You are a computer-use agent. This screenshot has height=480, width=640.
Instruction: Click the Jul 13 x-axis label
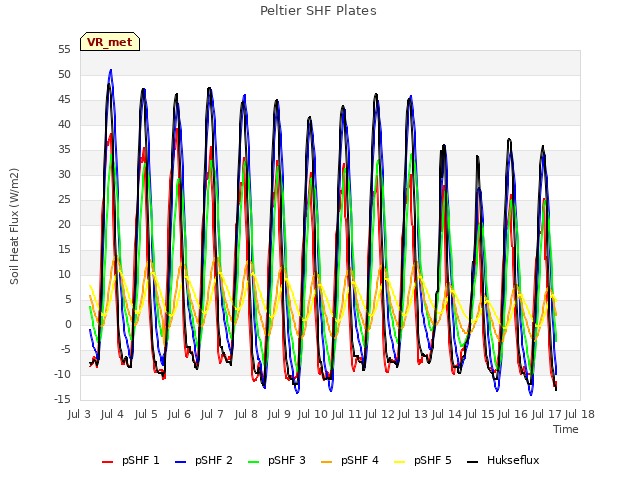[x=413, y=414]
